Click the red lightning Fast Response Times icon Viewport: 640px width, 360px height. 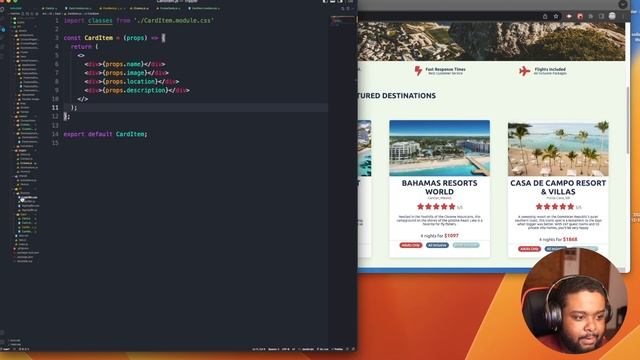click(418, 71)
